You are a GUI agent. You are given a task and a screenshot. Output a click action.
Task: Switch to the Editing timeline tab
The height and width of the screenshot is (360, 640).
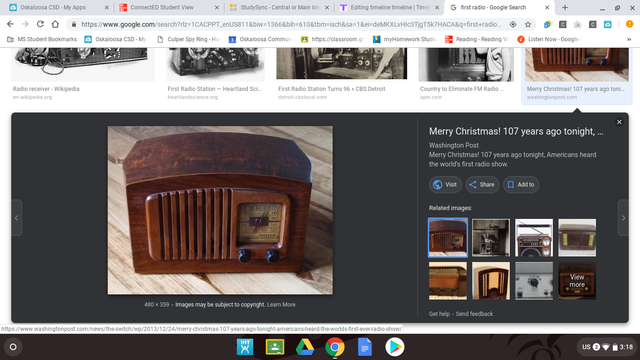coord(390,7)
